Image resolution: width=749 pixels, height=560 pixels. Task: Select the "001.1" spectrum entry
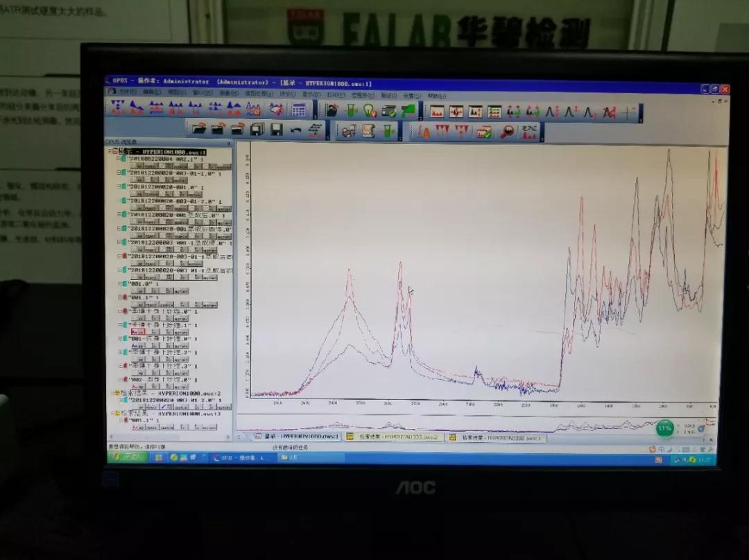(141, 297)
